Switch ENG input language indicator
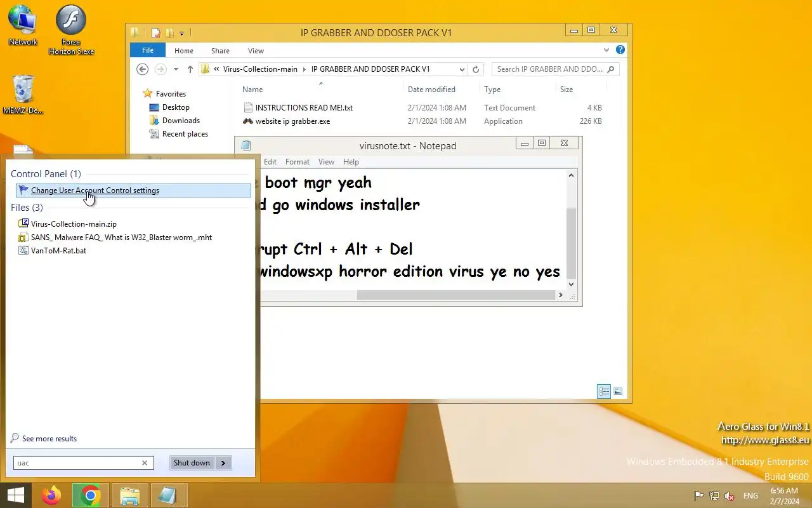Image resolution: width=812 pixels, height=508 pixels. click(750, 496)
